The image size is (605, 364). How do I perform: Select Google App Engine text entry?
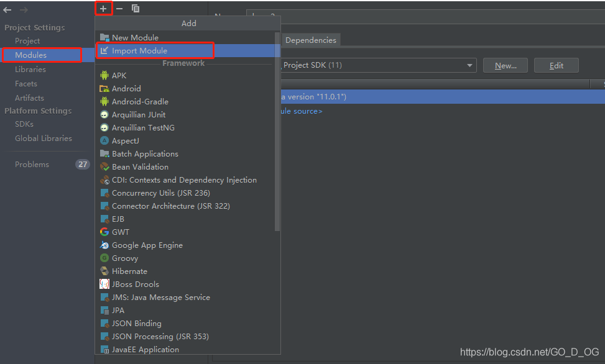click(x=147, y=245)
